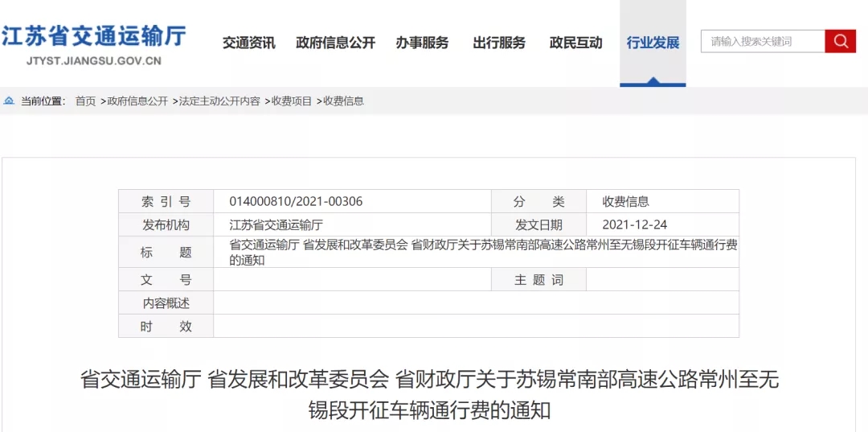
Task: Click the JTYST.JIANGSU.GOV.CN address under the logo
Action: click(93, 60)
